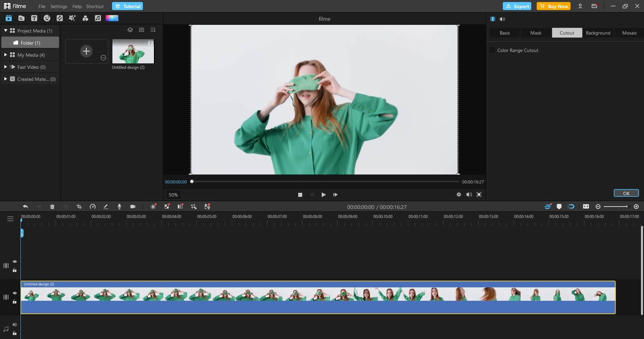
Task: Switch to video properties panel icon
Action: (493, 19)
